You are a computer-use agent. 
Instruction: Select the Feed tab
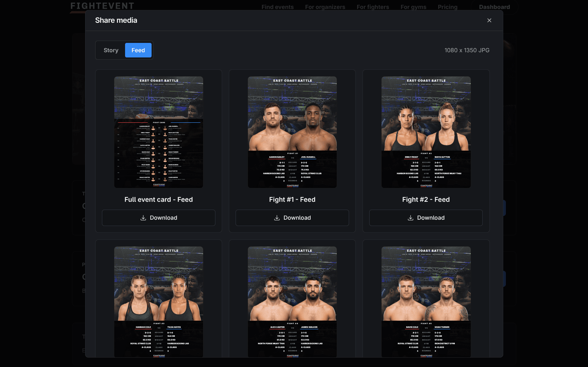[x=138, y=50]
